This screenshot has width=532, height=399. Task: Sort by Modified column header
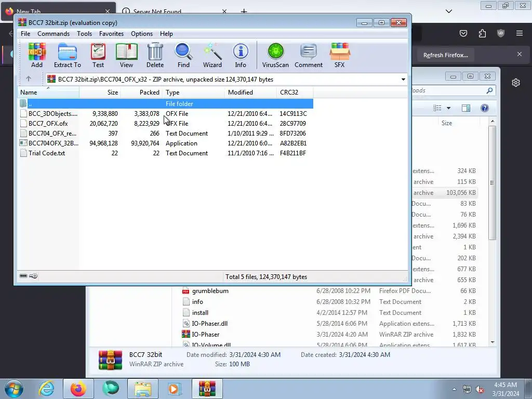[251, 92]
